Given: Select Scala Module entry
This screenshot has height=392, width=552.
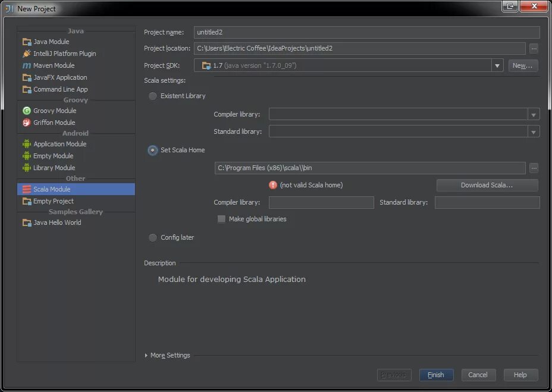Looking at the screenshot, I should 76,189.
